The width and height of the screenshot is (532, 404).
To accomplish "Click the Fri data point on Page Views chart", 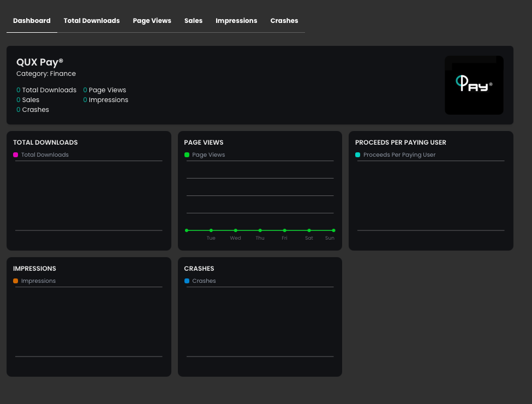I will [x=285, y=230].
